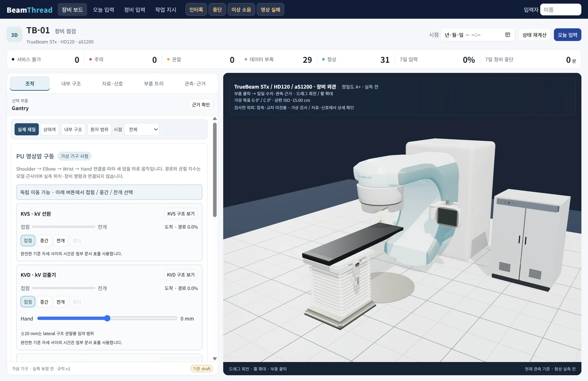The height and width of the screenshot is (381, 588).
Task: Click the BeamThread logo
Action: (x=29, y=10)
